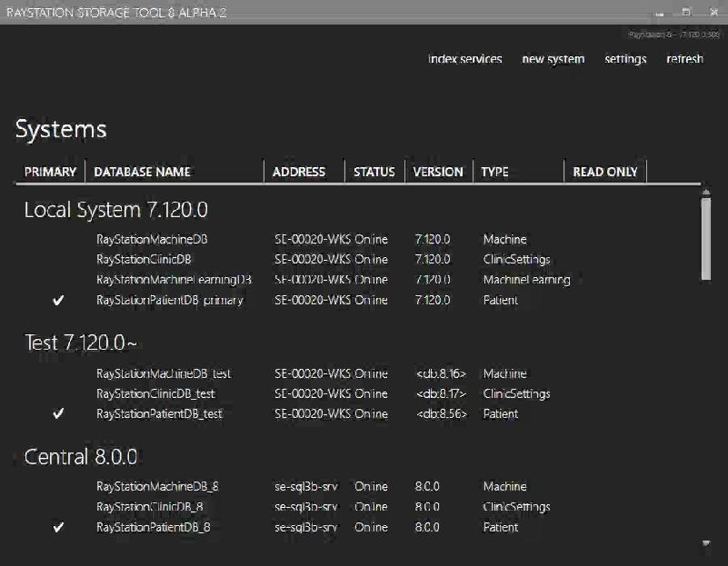Select RayStationPatientDB_8 database name
Viewport: 728px width, 566px height.
[154, 527]
